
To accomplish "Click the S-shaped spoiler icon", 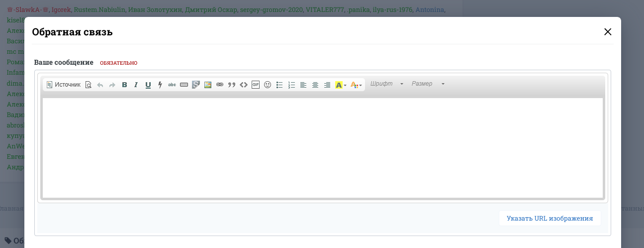I will [196, 85].
